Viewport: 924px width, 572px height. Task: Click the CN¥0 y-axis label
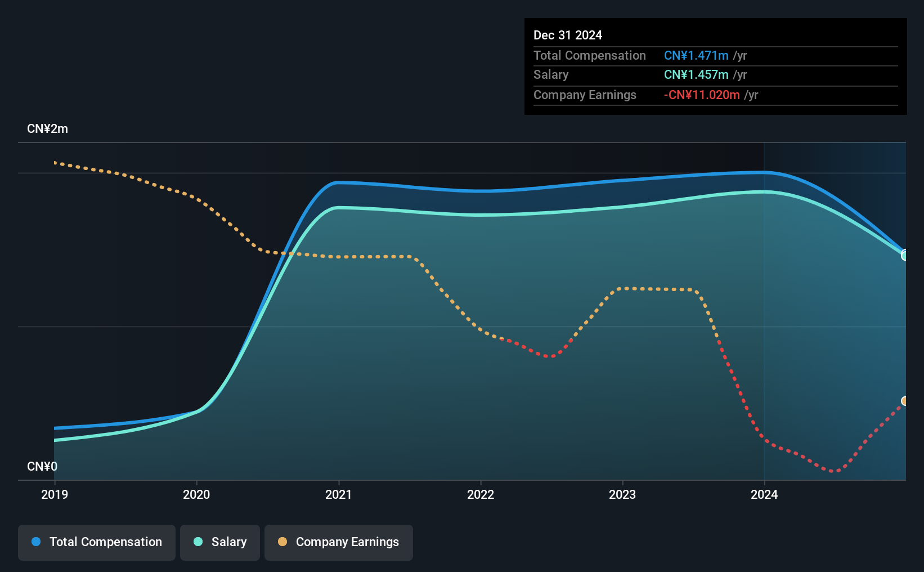pyautogui.click(x=42, y=466)
